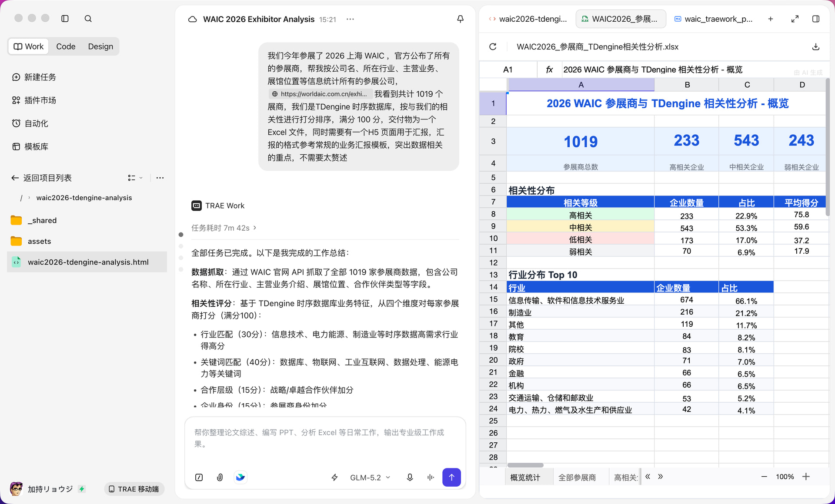The height and width of the screenshot is (504, 835).
Task: Open the list view options dropdown
Action: 135,178
